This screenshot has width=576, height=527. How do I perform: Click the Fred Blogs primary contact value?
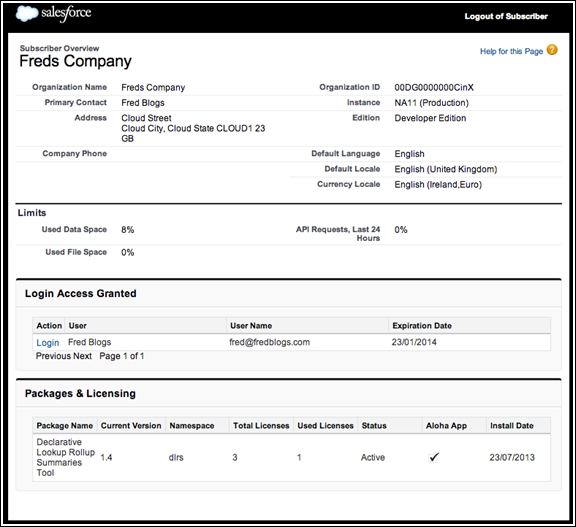(x=143, y=103)
